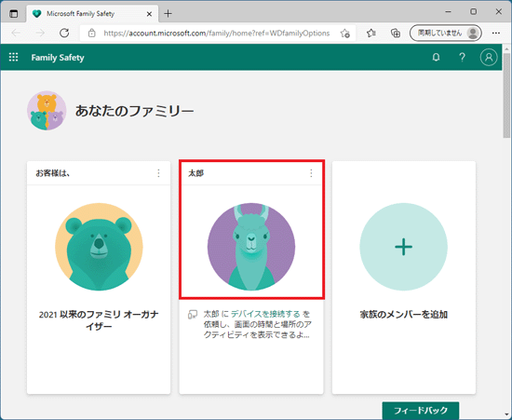The width and height of the screenshot is (512, 420).
Task: Open the account manager avatar
Action: point(489,58)
